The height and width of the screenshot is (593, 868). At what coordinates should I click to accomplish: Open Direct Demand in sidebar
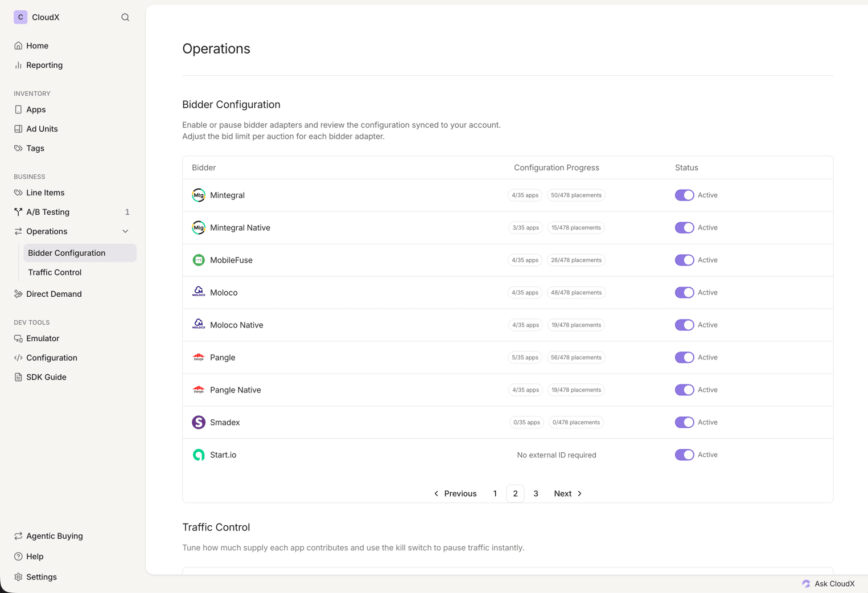(72, 294)
